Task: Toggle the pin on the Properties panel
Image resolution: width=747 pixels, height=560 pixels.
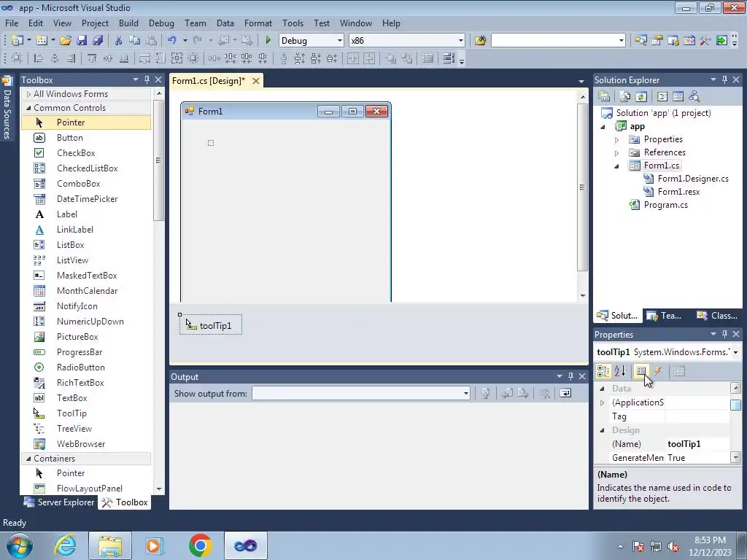Action: tap(724, 334)
